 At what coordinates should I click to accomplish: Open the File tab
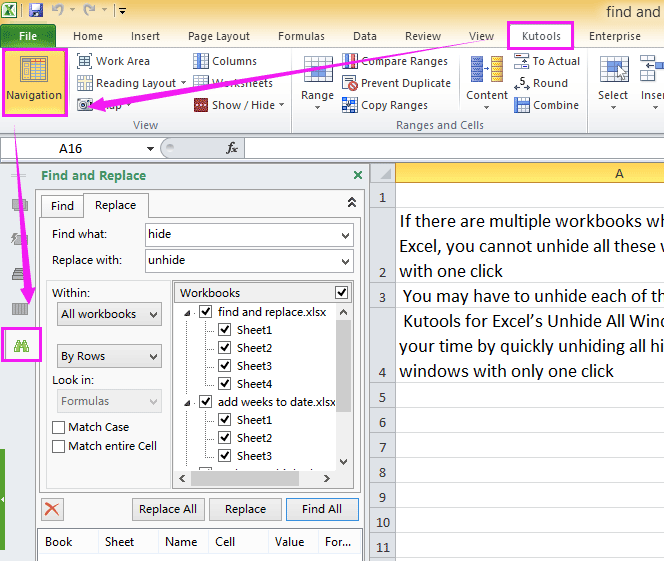click(28, 36)
